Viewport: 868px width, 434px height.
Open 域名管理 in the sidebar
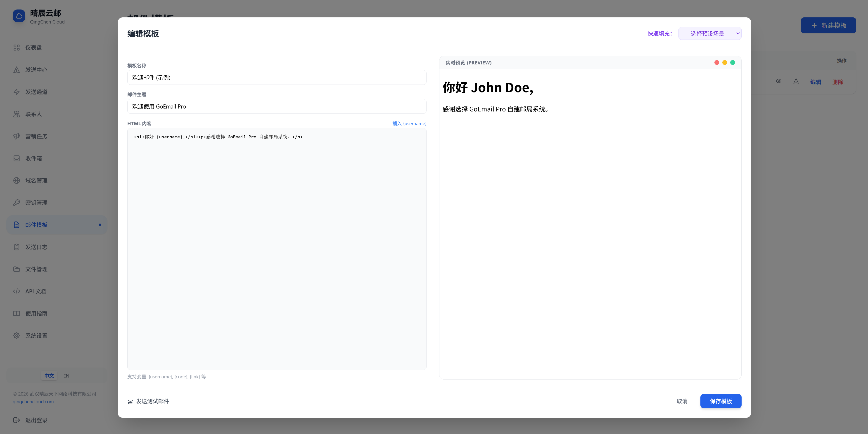pyautogui.click(x=36, y=181)
